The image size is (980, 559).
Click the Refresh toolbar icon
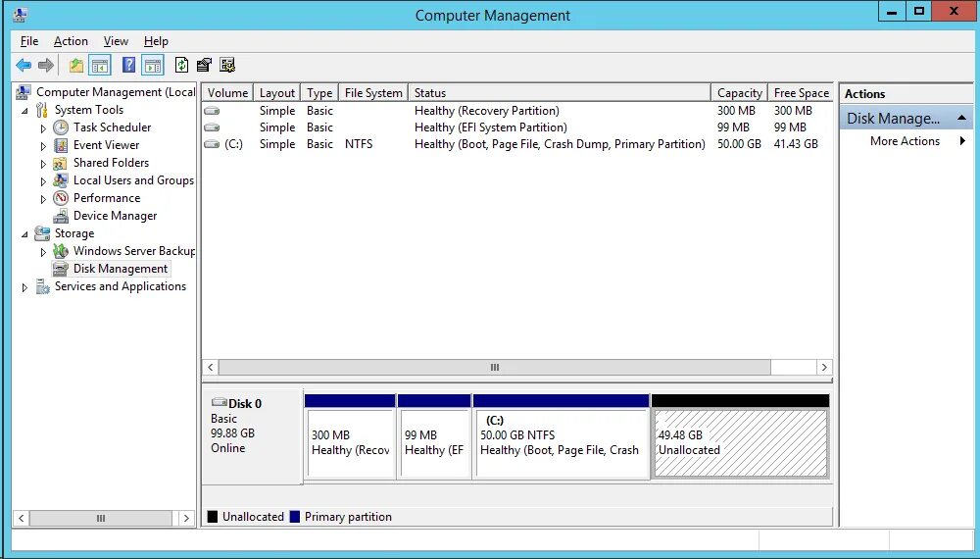181,65
